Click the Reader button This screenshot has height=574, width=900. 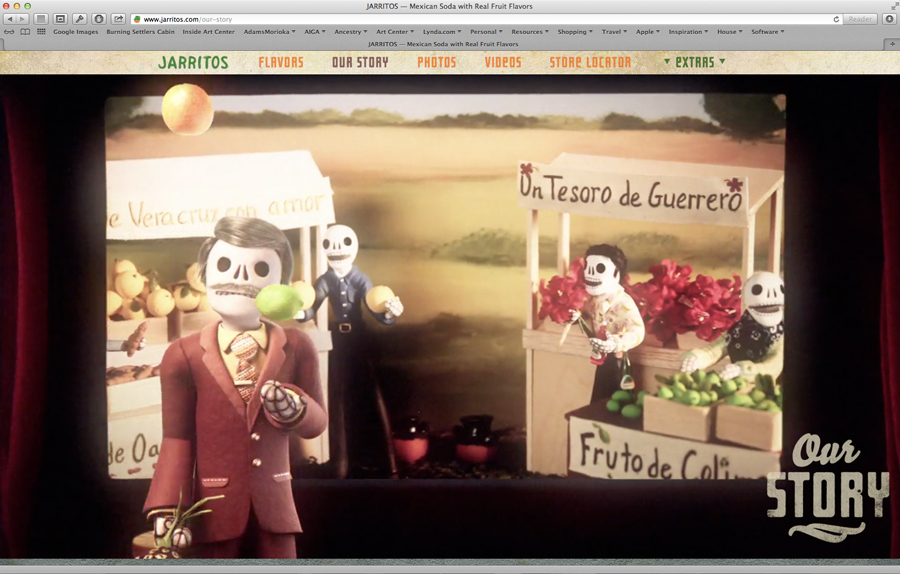860,19
